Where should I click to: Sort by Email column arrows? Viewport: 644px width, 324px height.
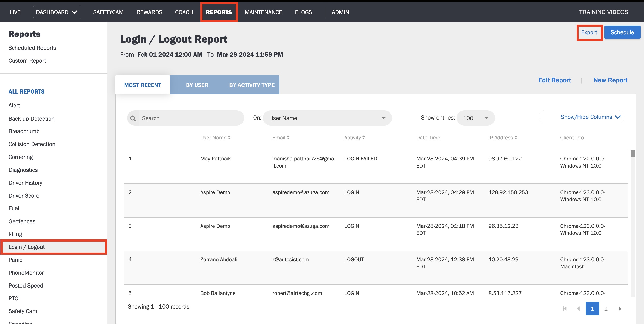(x=288, y=137)
